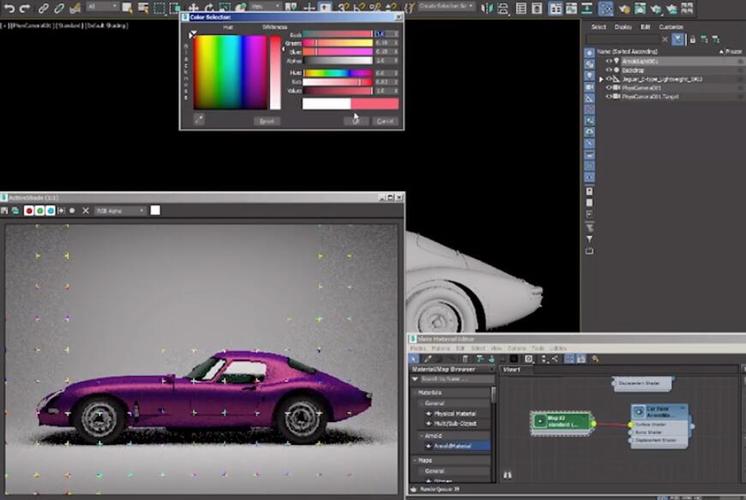Click the Reset button in Color Selector
The height and width of the screenshot is (500, 746).
tap(267, 120)
